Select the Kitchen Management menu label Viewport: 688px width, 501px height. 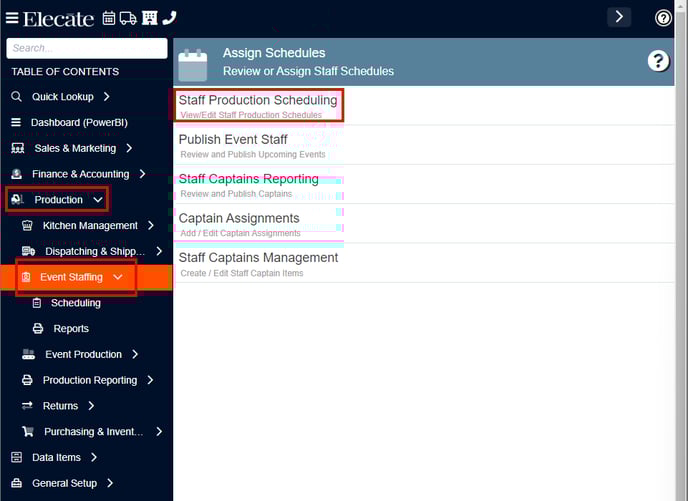(x=90, y=225)
